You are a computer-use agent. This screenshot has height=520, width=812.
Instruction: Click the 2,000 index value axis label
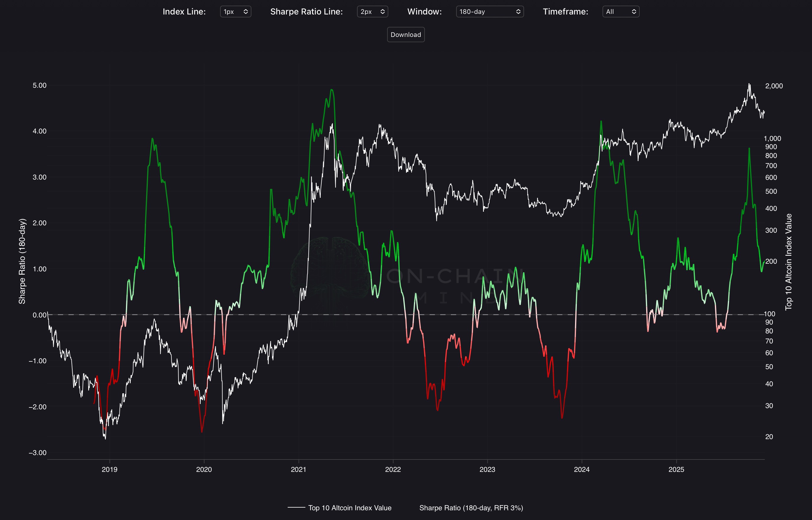click(x=774, y=86)
